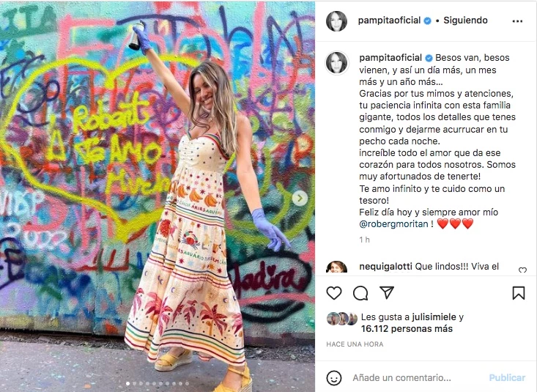Open pampitaoficial profile from header username
This screenshot has height=392, width=537.
(389, 21)
